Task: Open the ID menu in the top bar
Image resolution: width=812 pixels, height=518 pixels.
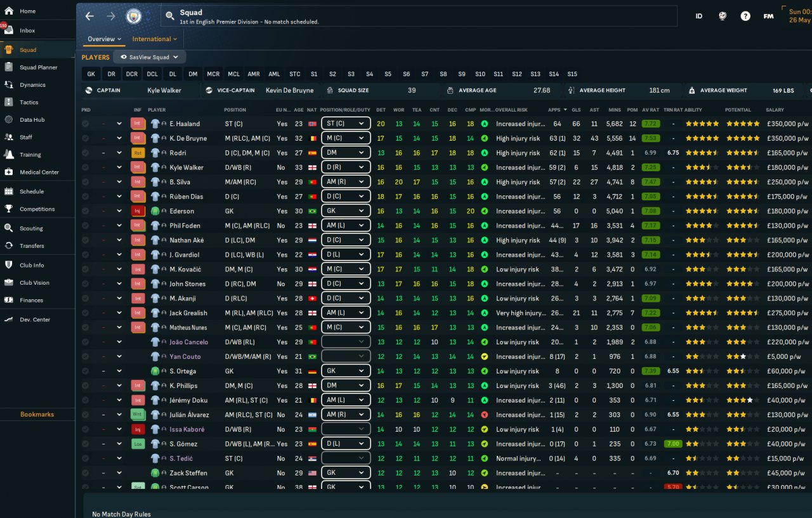Action: [699, 16]
